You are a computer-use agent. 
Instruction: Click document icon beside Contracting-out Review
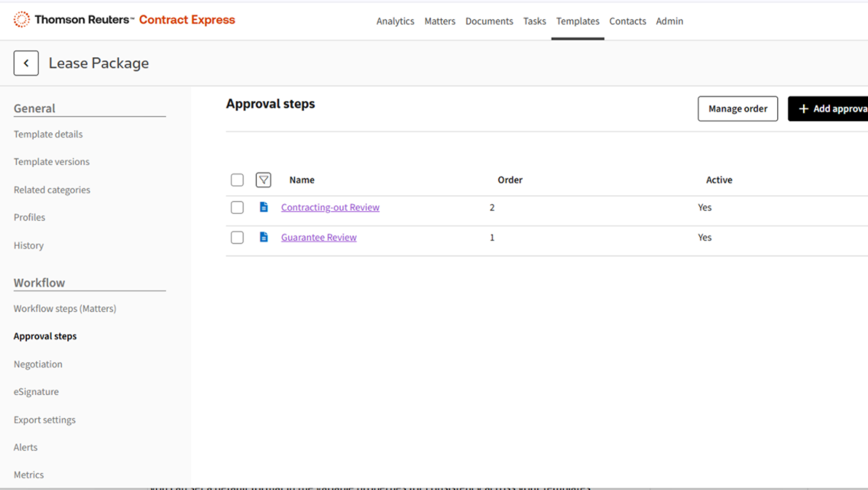[x=264, y=208]
